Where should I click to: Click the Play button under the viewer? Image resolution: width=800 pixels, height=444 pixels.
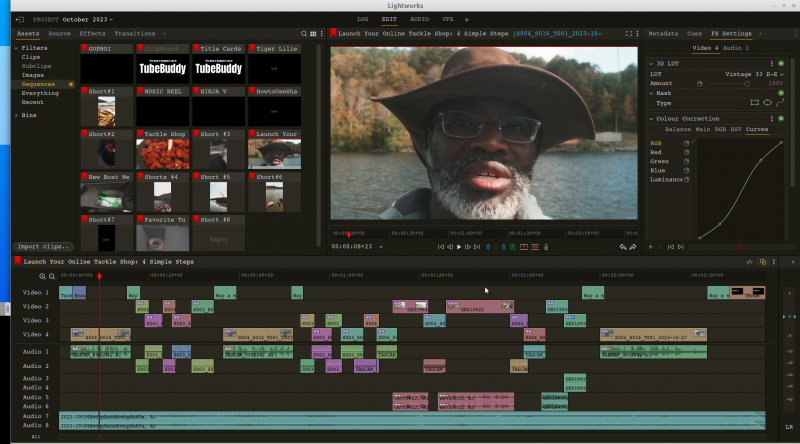tap(459, 246)
